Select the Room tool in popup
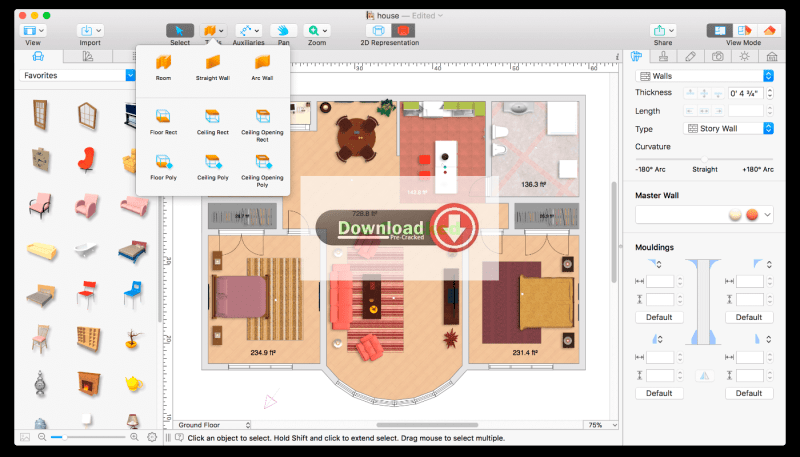 click(163, 68)
